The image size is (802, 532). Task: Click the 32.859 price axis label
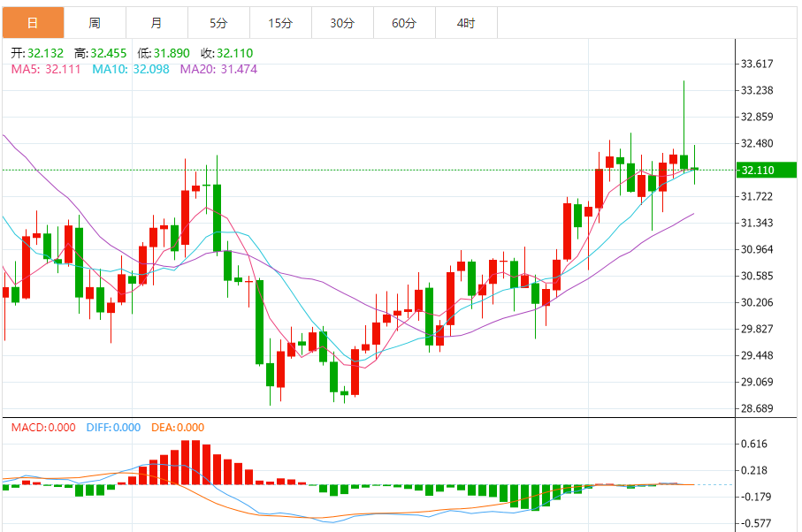[757, 117]
